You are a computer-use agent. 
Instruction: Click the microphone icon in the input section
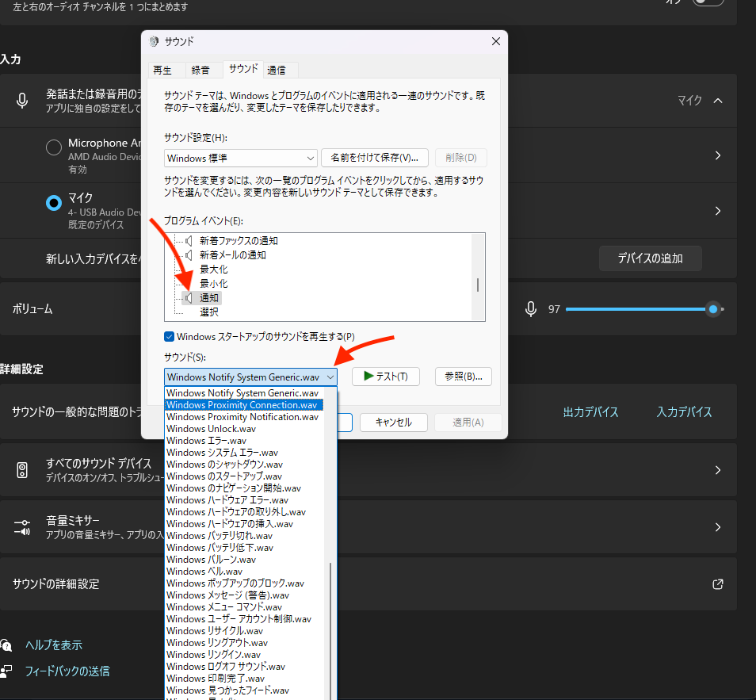pos(23,101)
